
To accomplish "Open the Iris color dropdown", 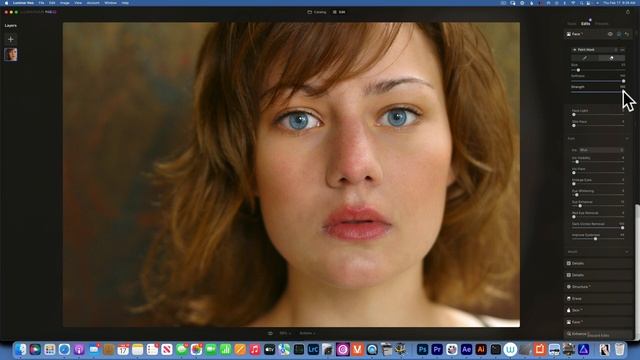I will pyautogui.click(x=602, y=150).
